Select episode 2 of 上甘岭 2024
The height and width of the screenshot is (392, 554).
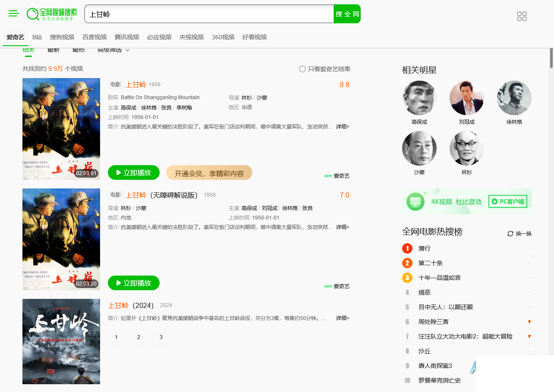tap(138, 337)
